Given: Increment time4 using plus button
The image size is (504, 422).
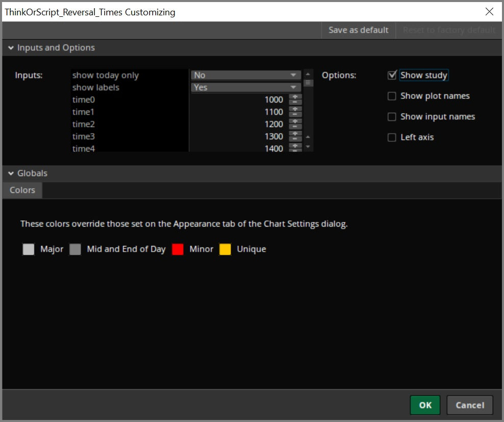Looking at the screenshot, I should click(x=295, y=145).
